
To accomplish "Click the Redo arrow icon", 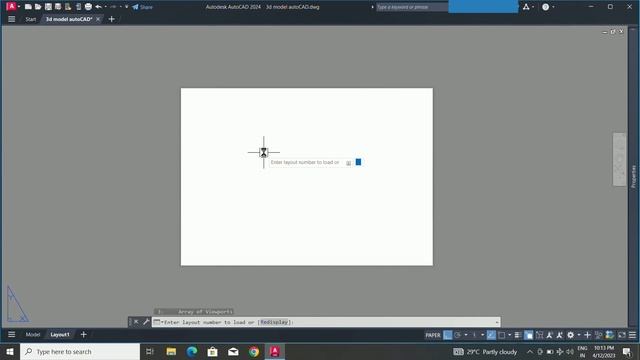I will (x=113, y=7).
